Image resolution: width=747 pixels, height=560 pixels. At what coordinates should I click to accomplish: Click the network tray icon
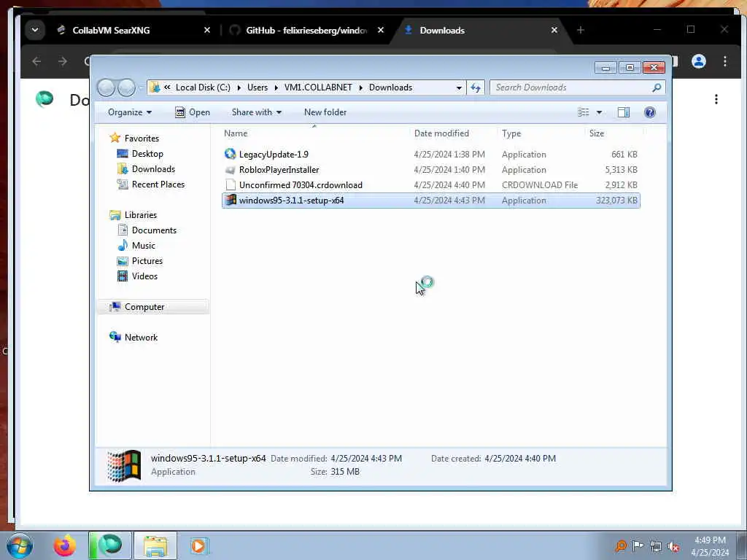point(656,546)
